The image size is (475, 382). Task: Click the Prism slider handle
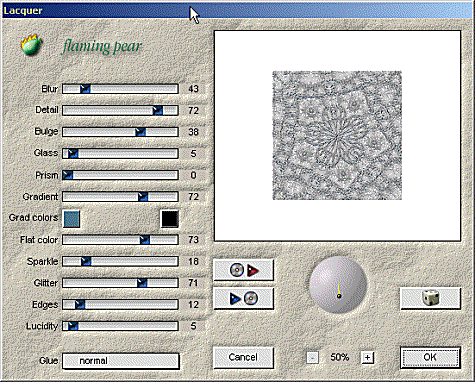click(68, 175)
